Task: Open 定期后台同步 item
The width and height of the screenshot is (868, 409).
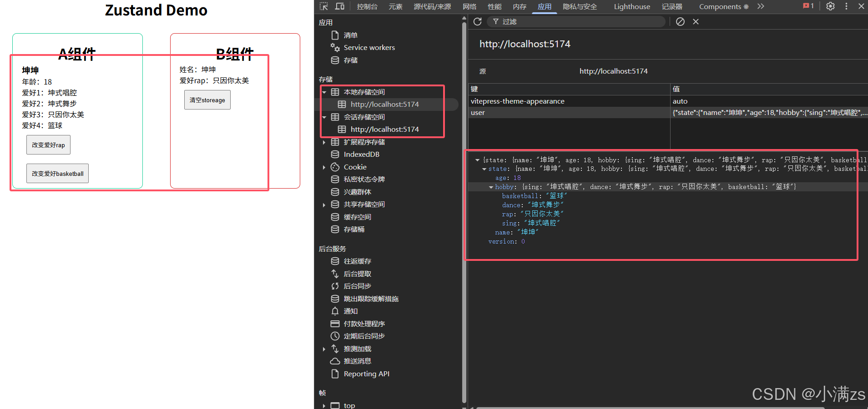Action: coord(364,336)
